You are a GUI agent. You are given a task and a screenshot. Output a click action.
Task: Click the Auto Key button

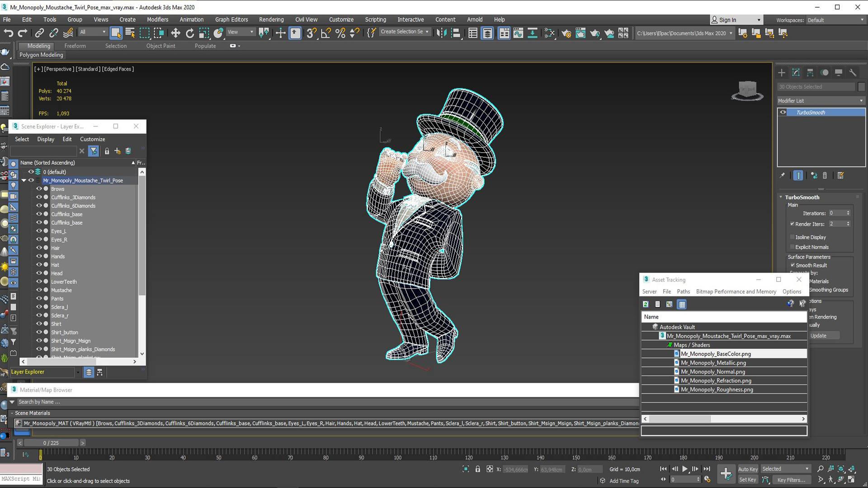pyautogui.click(x=748, y=469)
